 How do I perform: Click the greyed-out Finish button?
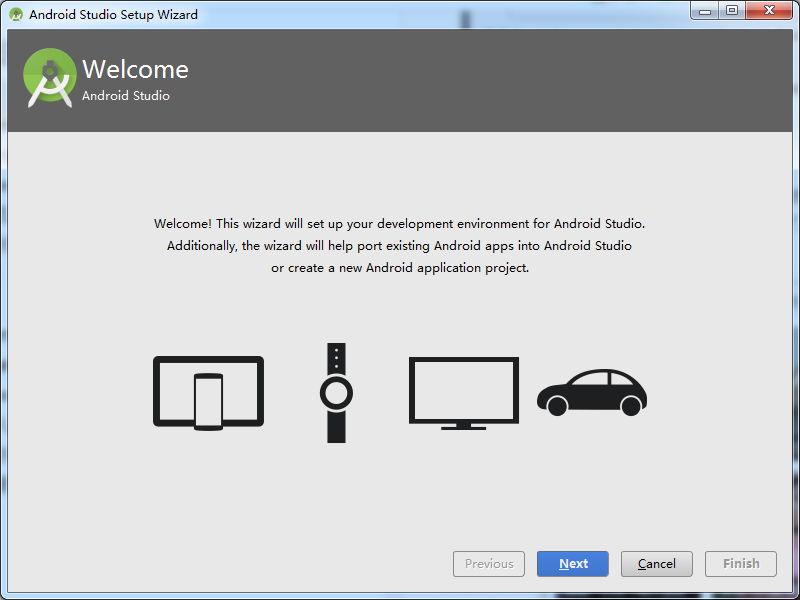[741, 564]
